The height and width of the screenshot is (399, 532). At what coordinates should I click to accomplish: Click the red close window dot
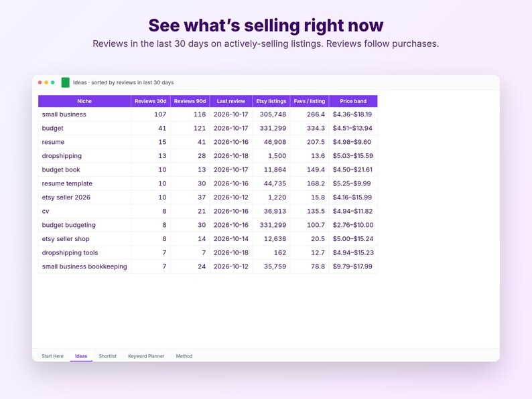coord(40,82)
